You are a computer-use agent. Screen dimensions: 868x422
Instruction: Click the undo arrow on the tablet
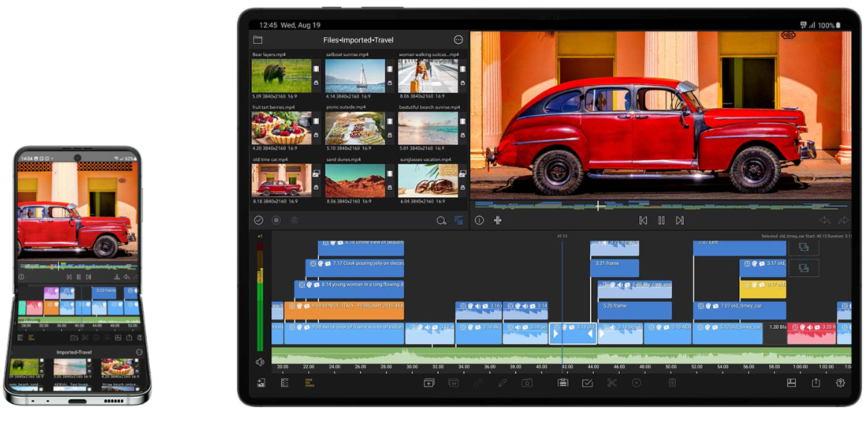tap(825, 220)
